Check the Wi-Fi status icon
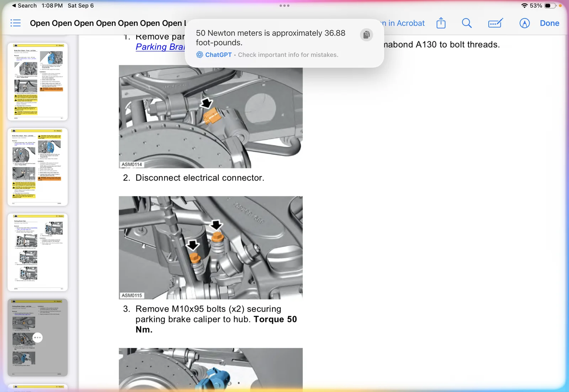This screenshot has height=392, width=569. click(x=524, y=6)
